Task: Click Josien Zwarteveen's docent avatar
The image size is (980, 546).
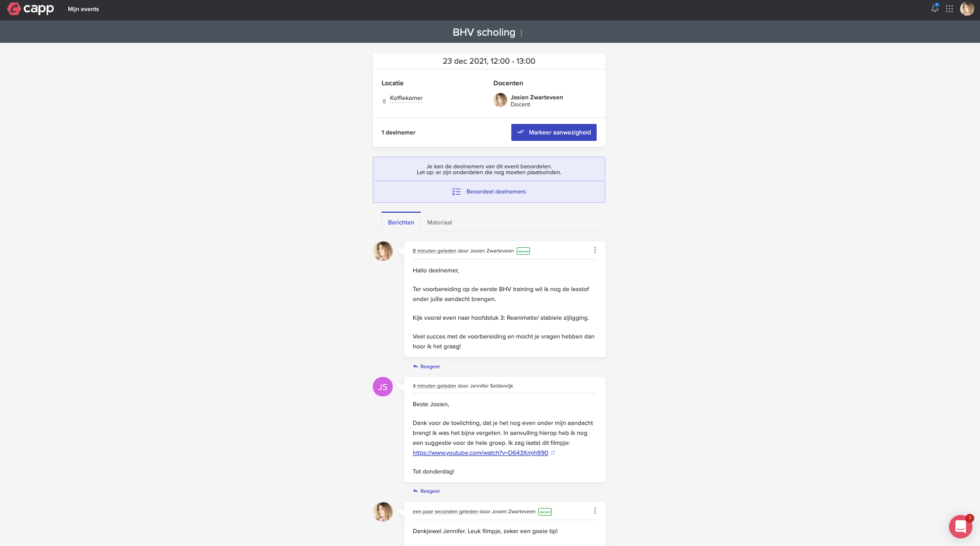Action: point(500,101)
